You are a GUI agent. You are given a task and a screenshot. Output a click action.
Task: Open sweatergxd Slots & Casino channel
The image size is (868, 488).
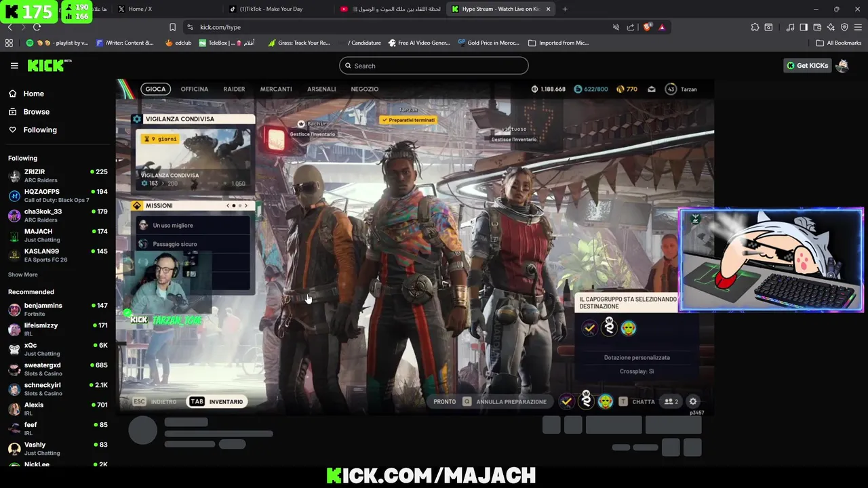click(x=58, y=369)
